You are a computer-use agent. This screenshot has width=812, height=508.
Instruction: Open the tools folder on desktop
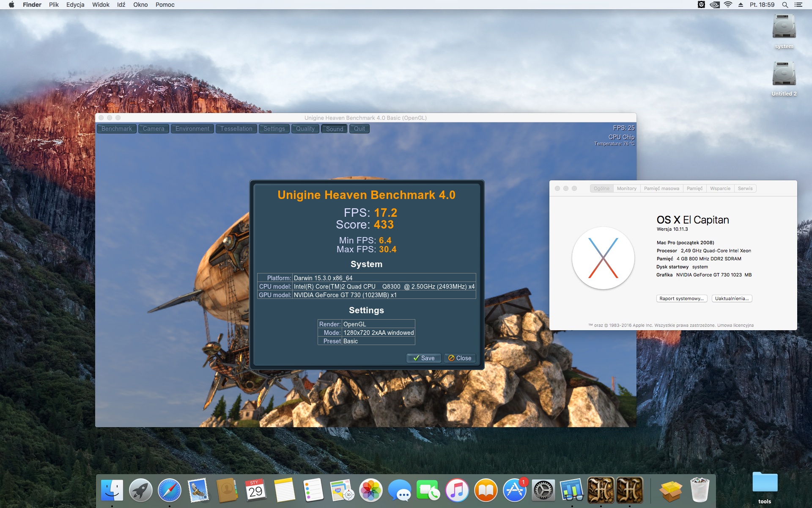point(765,483)
